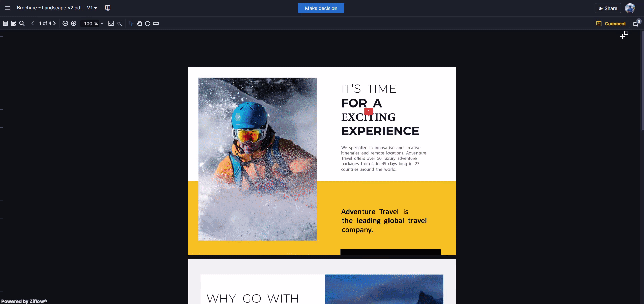Toggle the comments panel icon with badge
Screen dimensions: 644x304
(636, 23)
